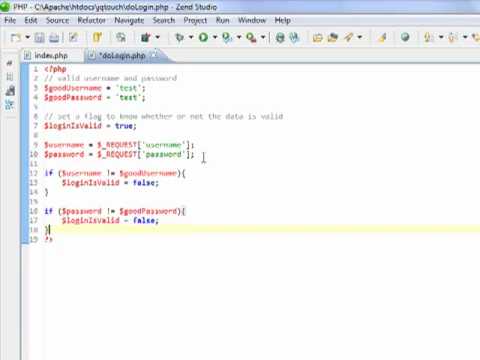Expand the dropdown beside the briefcase icon
Viewport: 480px width, 360px height.
click(158, 37)
